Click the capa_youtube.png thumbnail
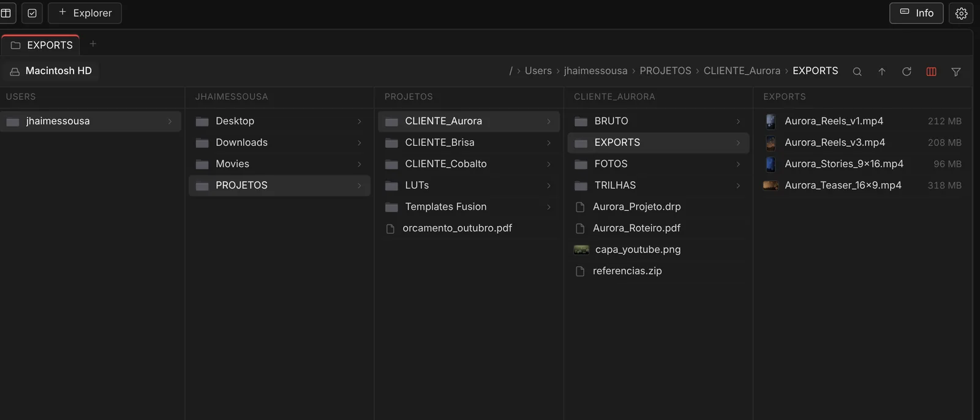This screenshot has height=420, width=980. tap(581, 250)
